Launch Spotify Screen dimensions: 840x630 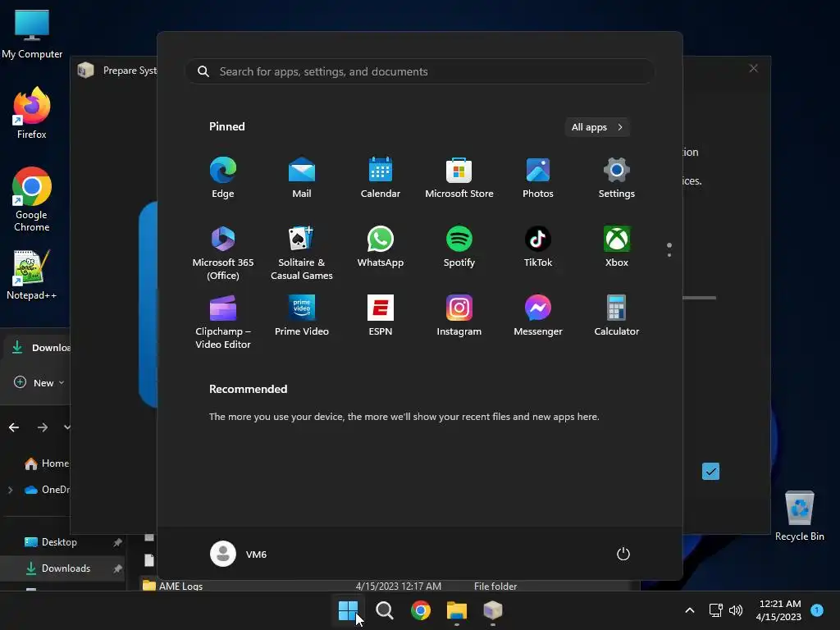(459, 246)
